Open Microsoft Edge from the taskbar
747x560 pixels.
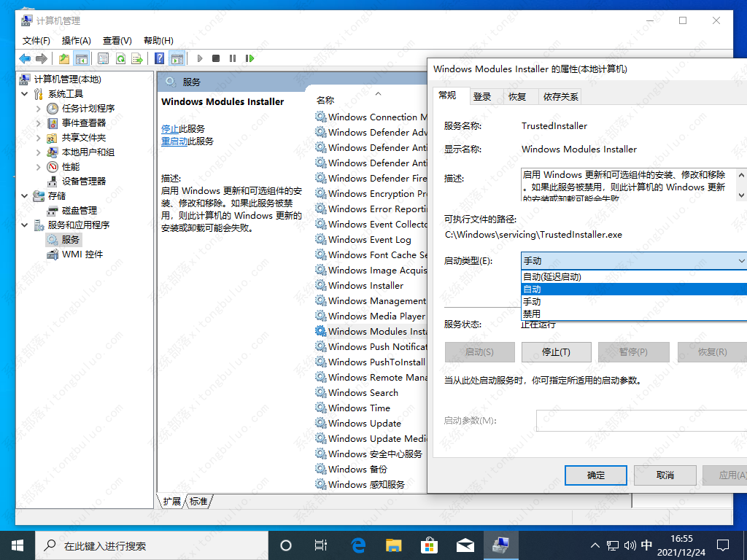click(x=357, y=545)
